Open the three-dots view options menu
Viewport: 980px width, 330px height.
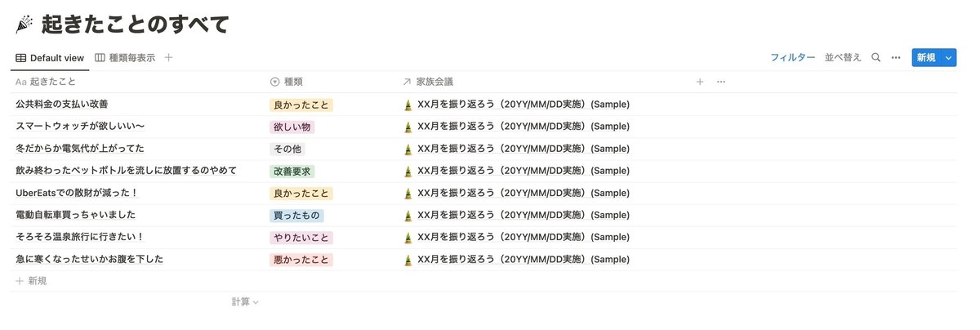pyautogui.click(x=896, y=58)
